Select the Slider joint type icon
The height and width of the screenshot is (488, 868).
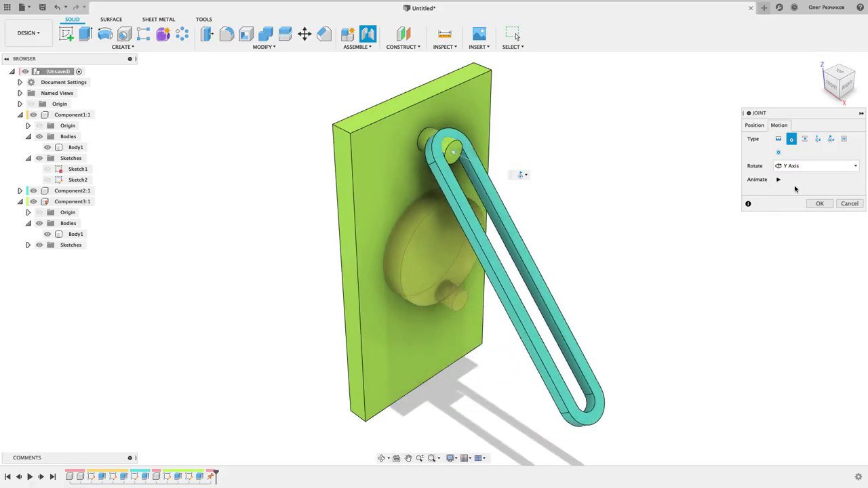coord(804,139)
